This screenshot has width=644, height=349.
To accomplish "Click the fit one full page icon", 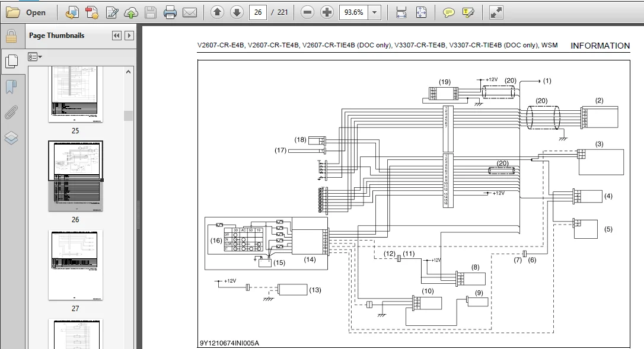I will tap(422, 12).
